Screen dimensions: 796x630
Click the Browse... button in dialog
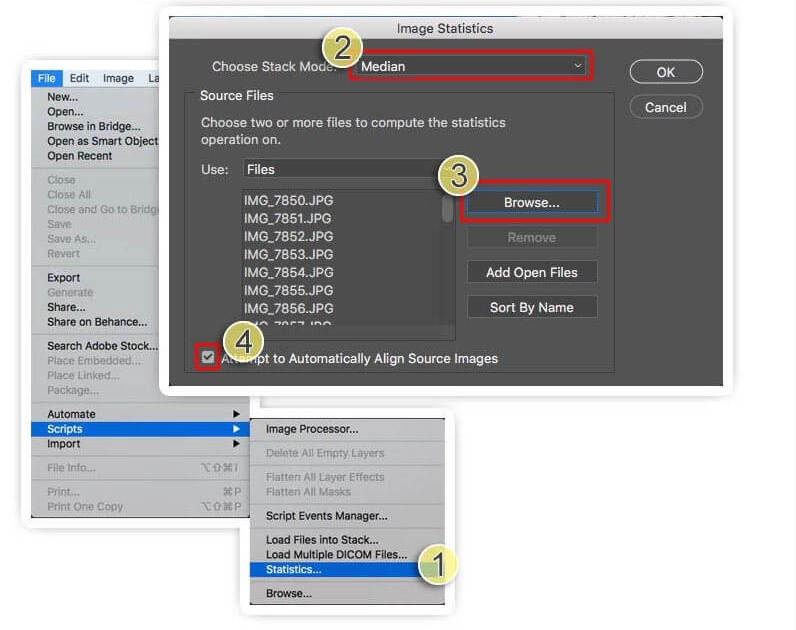coord(531,202)
